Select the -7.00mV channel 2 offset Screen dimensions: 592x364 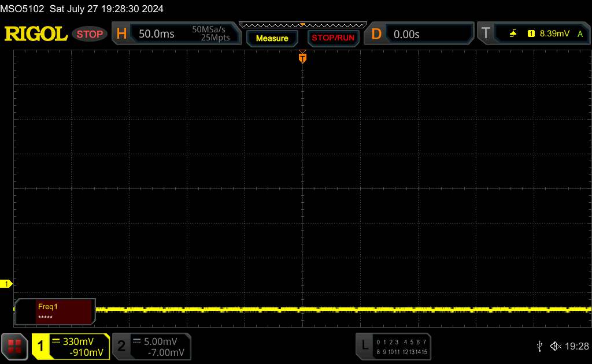[166, 352]
